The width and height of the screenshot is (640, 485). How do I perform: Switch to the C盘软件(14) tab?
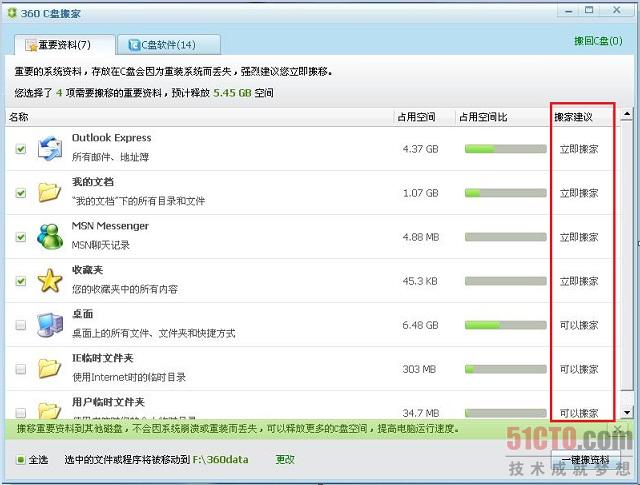pyautogui.click(x=169, y=44)
